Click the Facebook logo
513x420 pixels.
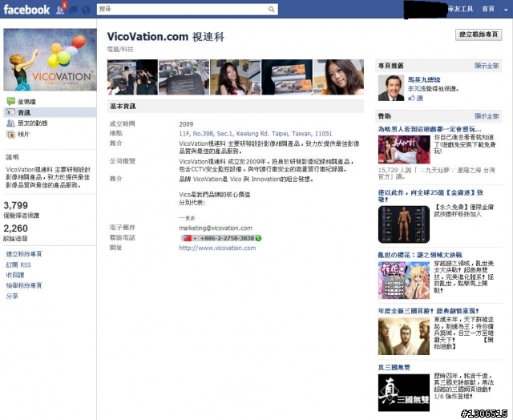26,9
